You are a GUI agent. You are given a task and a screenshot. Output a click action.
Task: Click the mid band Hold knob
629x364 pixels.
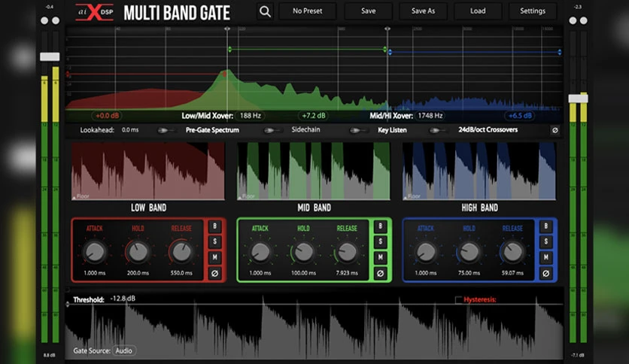click(x=304, y=252)
